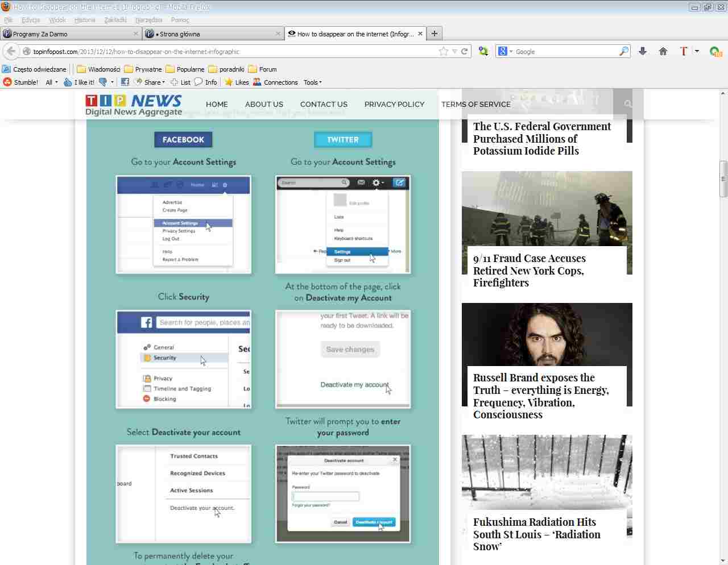728x565 pixels.
Task: Expand the dropdown next to thumbs down
Action: click(x=112, y=82)
